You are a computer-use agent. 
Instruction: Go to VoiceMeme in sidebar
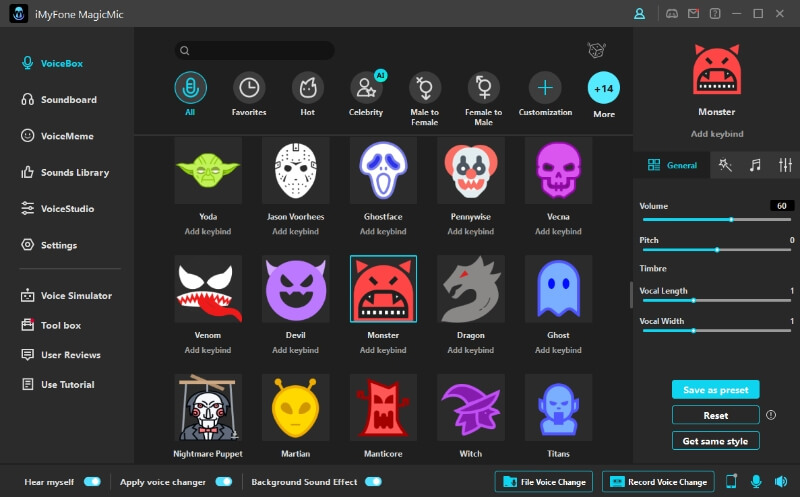click(x=57, y=136)
